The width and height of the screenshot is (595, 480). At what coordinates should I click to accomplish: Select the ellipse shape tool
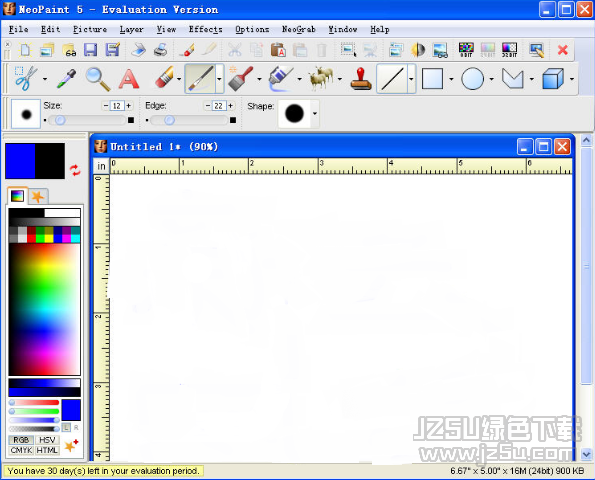(x=472, y=79)
